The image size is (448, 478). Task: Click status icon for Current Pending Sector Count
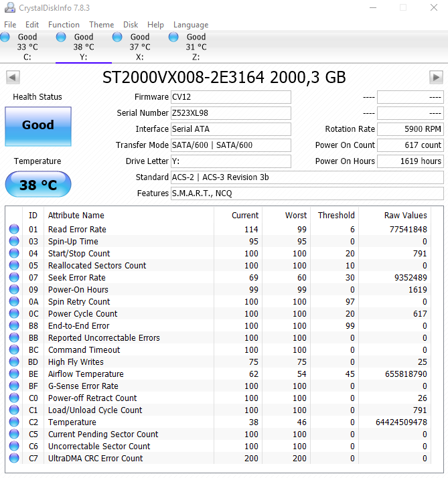tap(14, 434)
